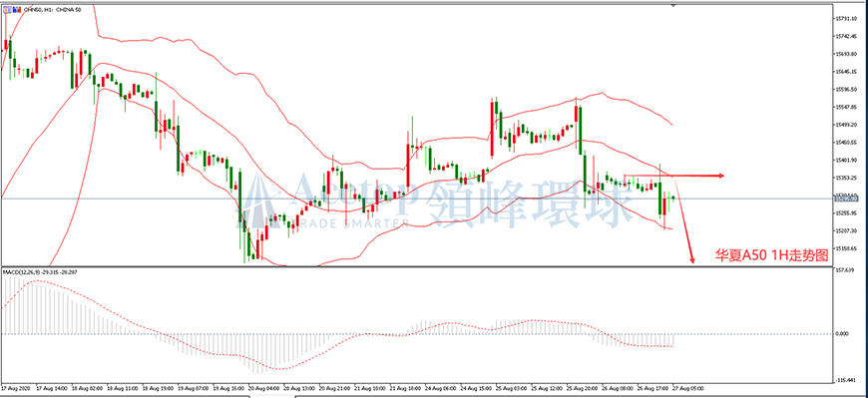
Task: Click the 25 Aug 03:00 time label
Action: pos(511,389)
